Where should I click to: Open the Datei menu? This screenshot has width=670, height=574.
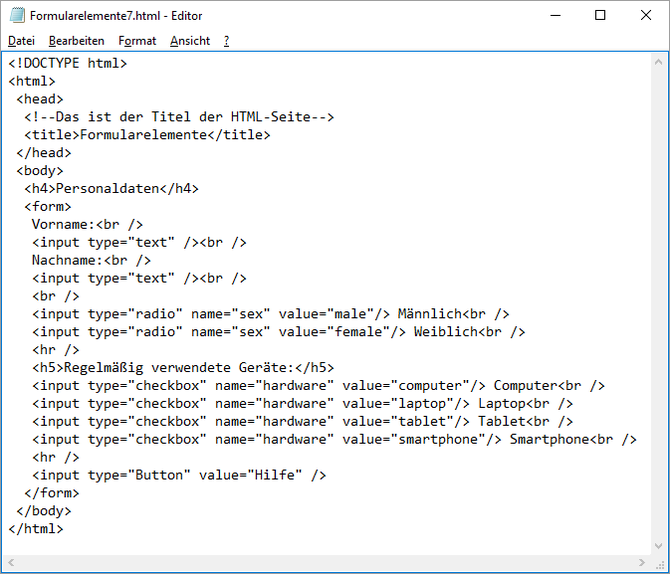pyautogui.click(x=21, y=41)
